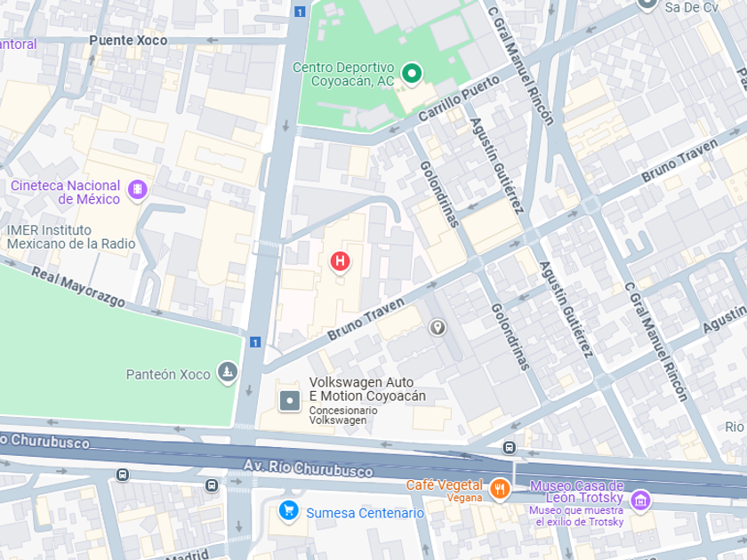Click the Museo Casa de León Trotsky label

coord(577,492)
